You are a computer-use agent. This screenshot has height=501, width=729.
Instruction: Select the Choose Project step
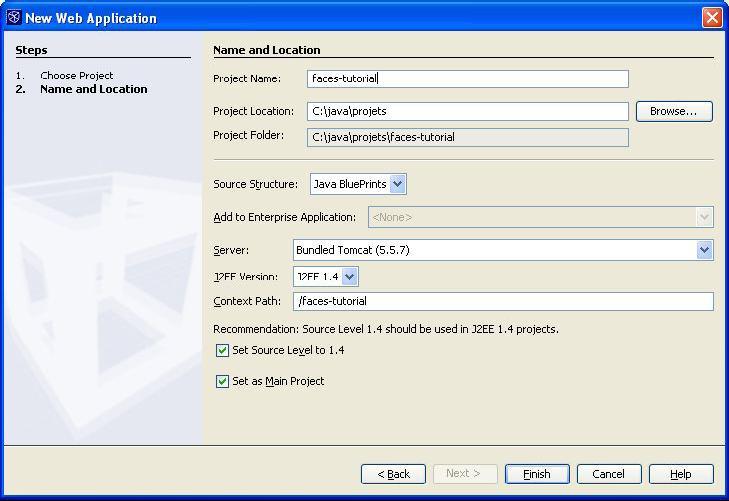click(76, 75)
